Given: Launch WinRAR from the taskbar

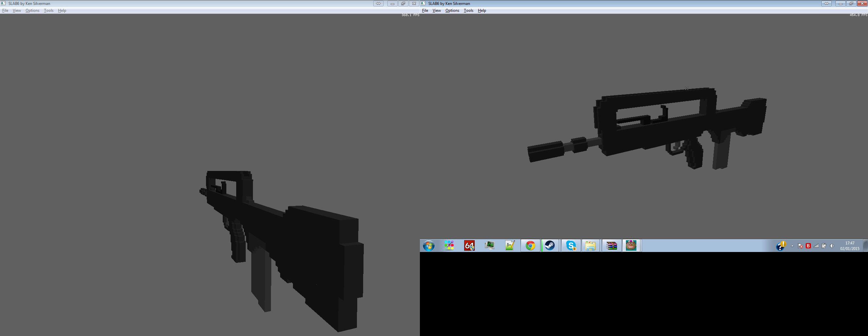Looking at the screenshot, I should point(611,246).
